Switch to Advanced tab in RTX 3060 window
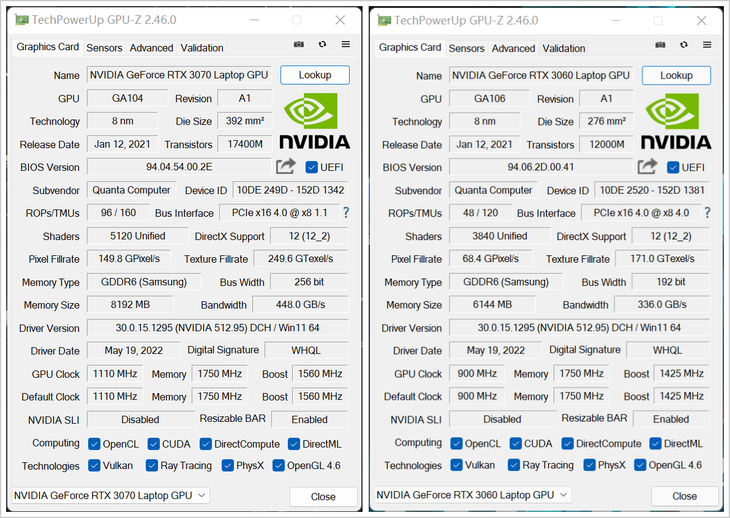Image resolution: width=730 pixels, height=518 pixels. point(513,48)
